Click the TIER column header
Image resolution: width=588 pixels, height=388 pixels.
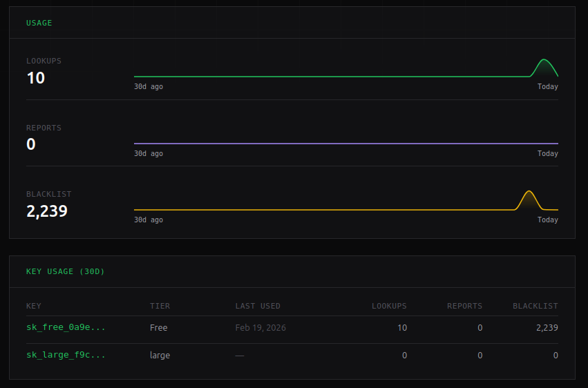(x=160, y=306)
